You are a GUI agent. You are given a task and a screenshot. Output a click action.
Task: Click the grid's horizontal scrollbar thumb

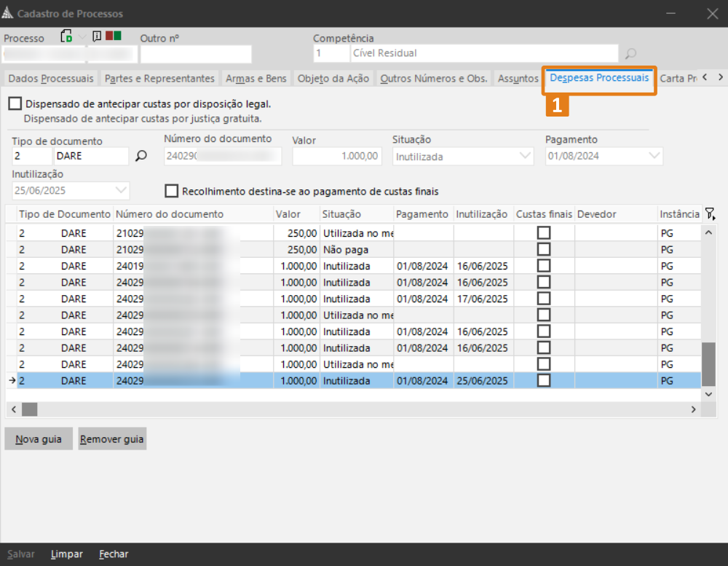coord(29,409)
